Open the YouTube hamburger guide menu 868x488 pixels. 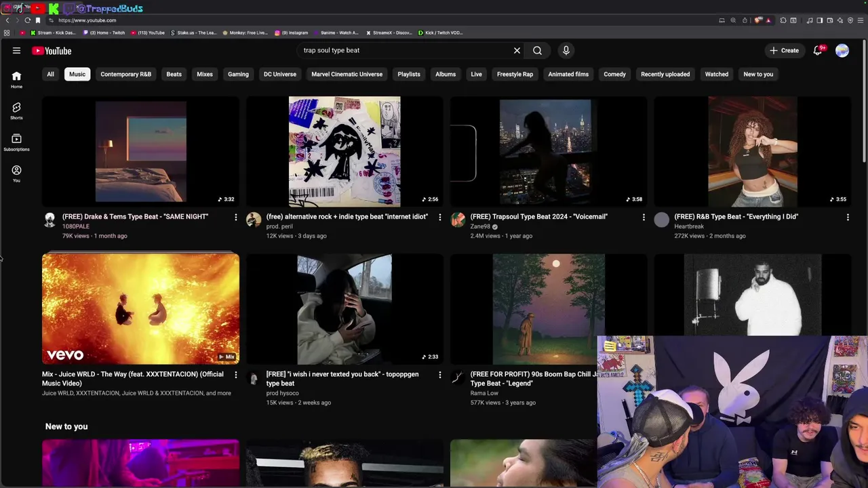click(x=16, y=50)
